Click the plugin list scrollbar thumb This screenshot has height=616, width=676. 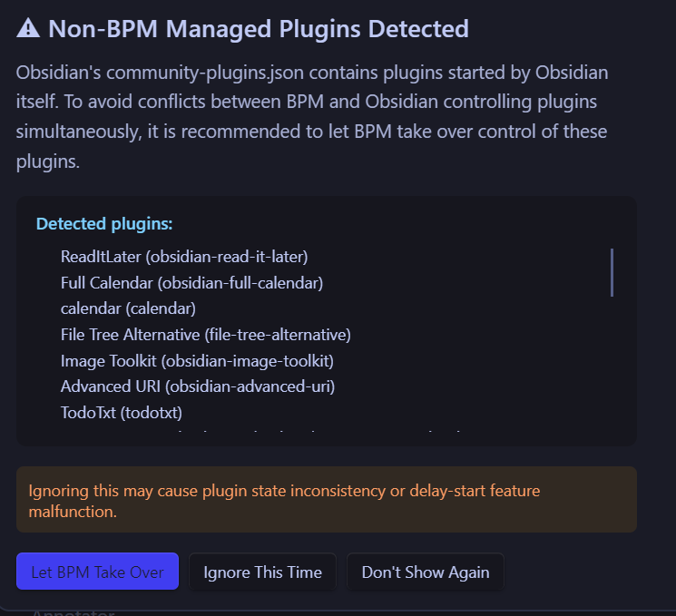pos(612,272)
